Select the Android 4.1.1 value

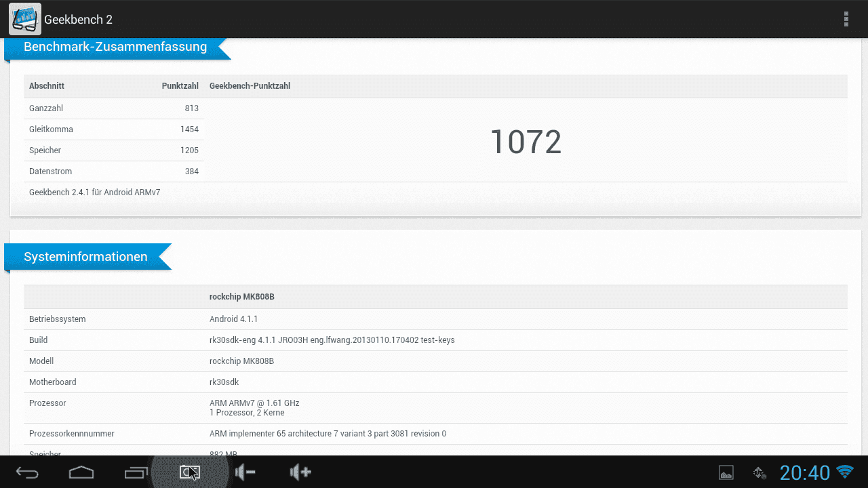(x=234, y=319)
